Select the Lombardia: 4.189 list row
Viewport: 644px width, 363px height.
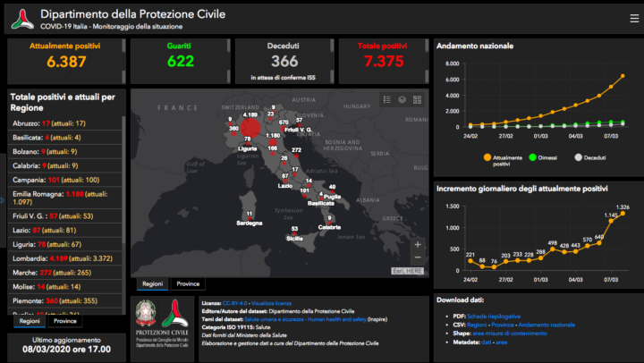tap(65, 258)
